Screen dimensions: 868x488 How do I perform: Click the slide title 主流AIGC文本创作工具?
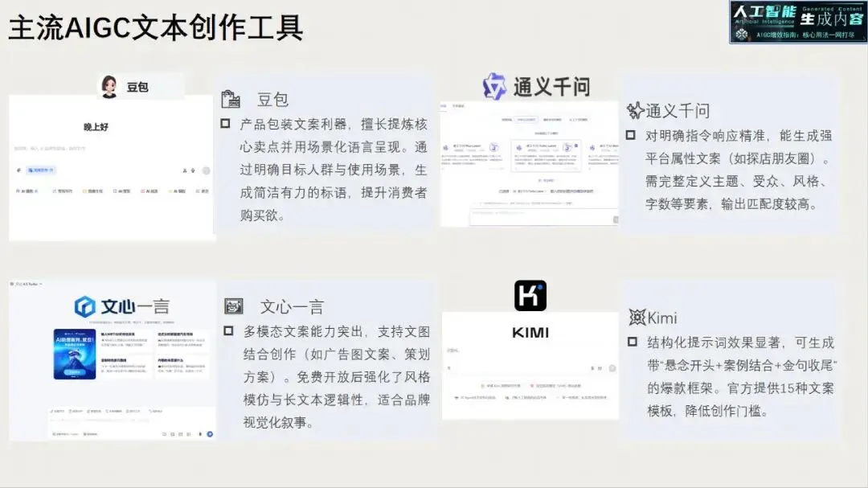[156, 27]
